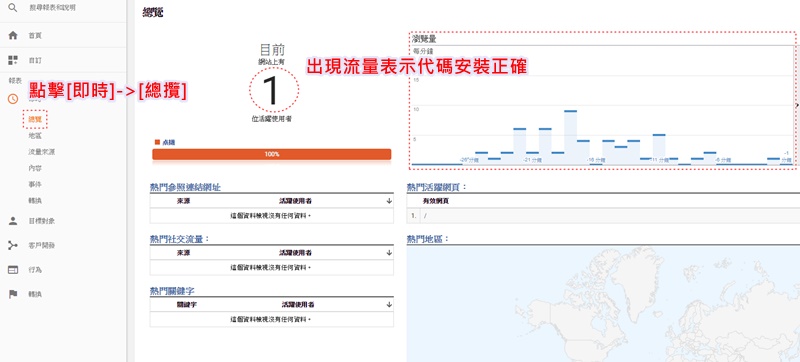
Task: Open the 內容 realtime content item
Action: pyautogui.click(x=35, y=168)
